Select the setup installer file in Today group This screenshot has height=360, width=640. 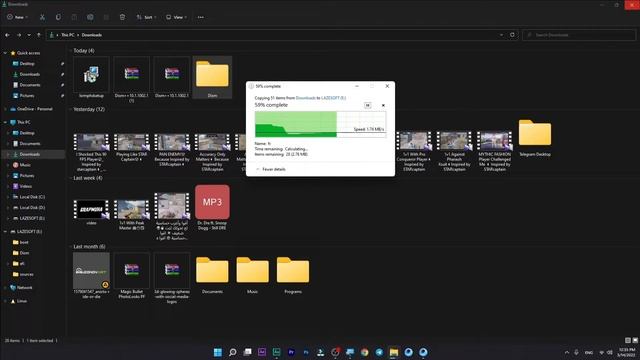[x=91, y=78]
